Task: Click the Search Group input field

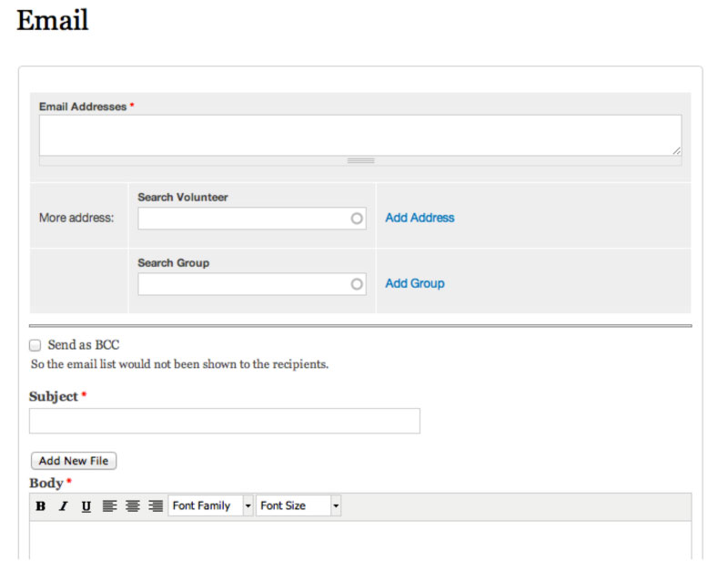Action: click(x=252, y=284)
